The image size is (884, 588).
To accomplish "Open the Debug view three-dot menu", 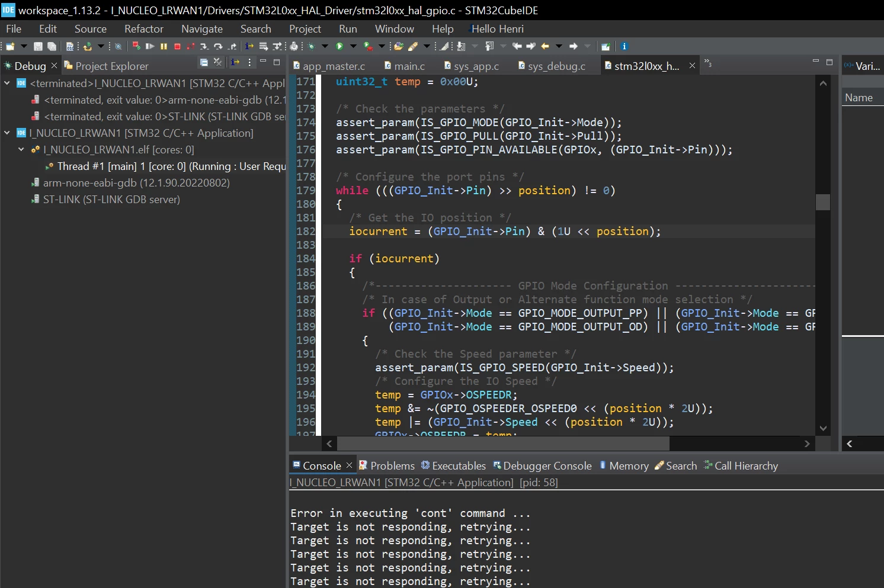I will point(249,62).
